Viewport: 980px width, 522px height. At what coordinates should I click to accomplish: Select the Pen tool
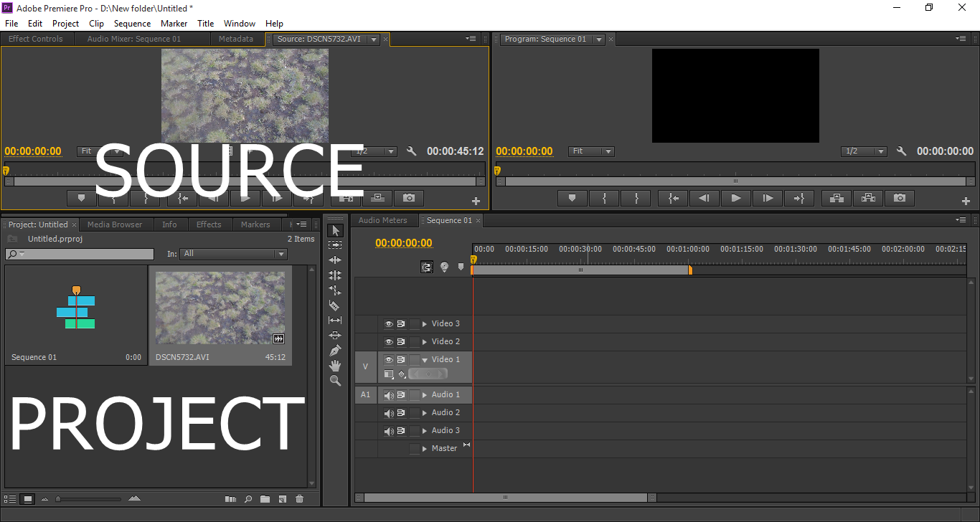pyautogui.click(x=335, y=351)
